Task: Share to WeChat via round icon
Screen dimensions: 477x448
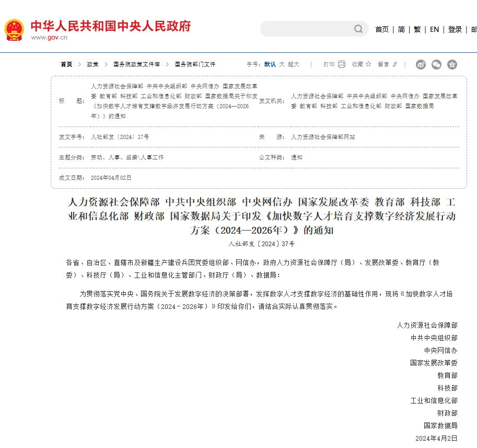Action: pos(437,64)
